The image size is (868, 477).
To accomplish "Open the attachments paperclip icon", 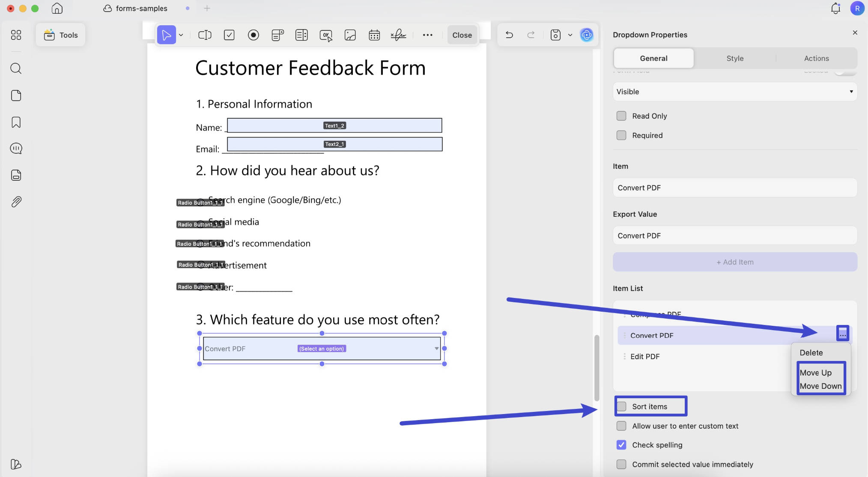I will click(16, 202).
